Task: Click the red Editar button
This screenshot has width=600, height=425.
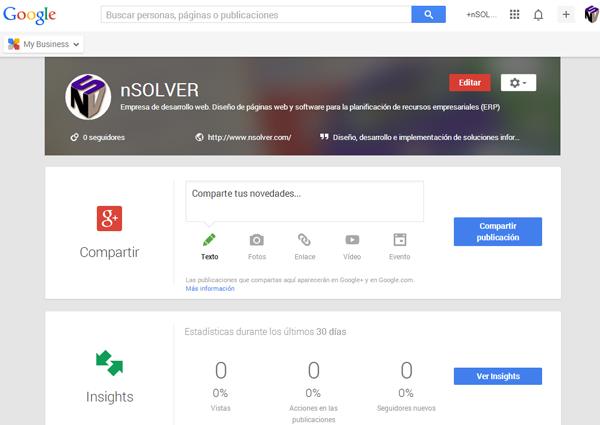Action: 470,83
